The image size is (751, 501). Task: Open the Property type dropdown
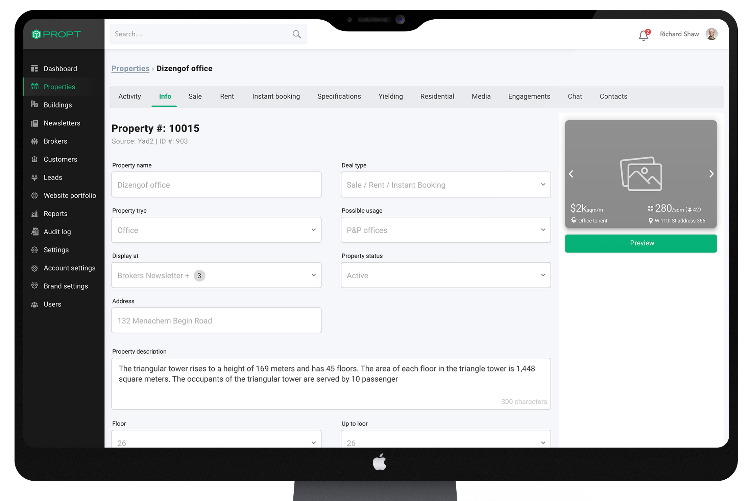point(216,230)
